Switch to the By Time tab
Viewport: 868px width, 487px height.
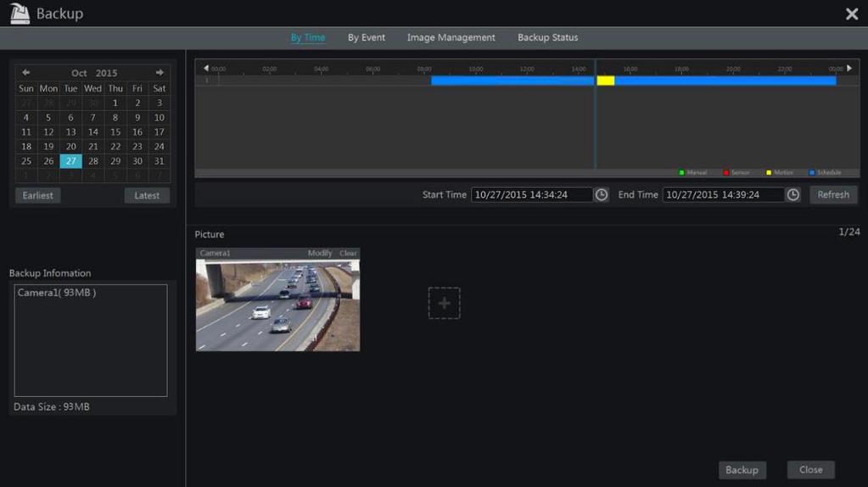click(x=308, y=37)
